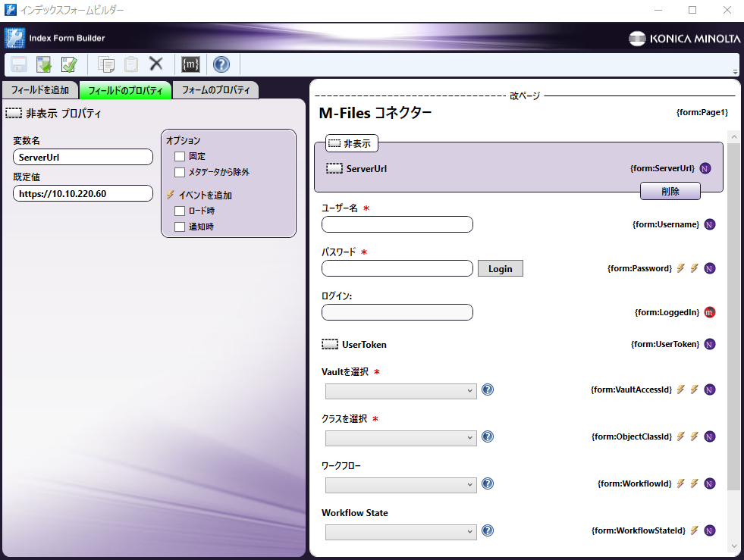Click scroll up arrow of form preview
This screenshot has height=560, width=744.
pyautogui.click(x=734, y=137)
